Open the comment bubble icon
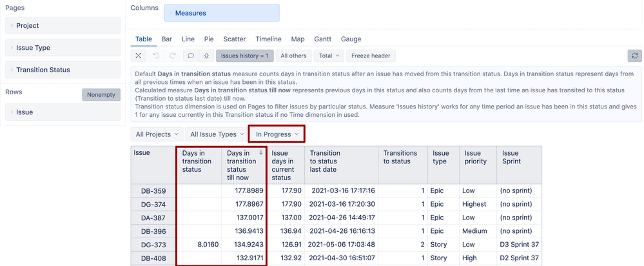 click(190, 56)
